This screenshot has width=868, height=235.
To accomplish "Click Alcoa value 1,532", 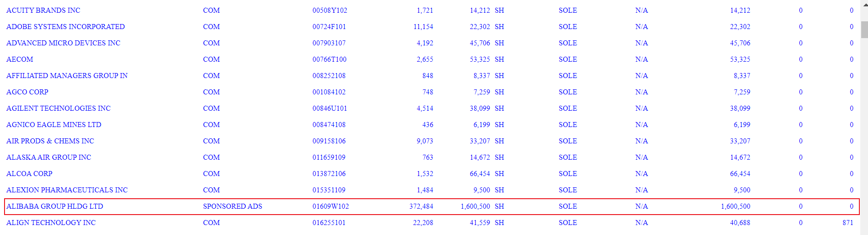I will (x=425, y=174).
